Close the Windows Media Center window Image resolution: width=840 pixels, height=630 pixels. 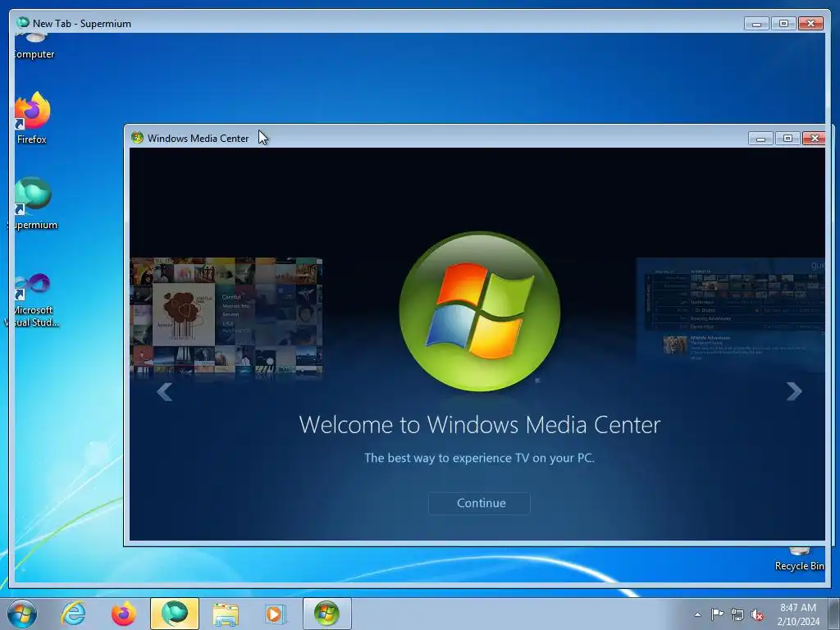click(x=815, y=138)
